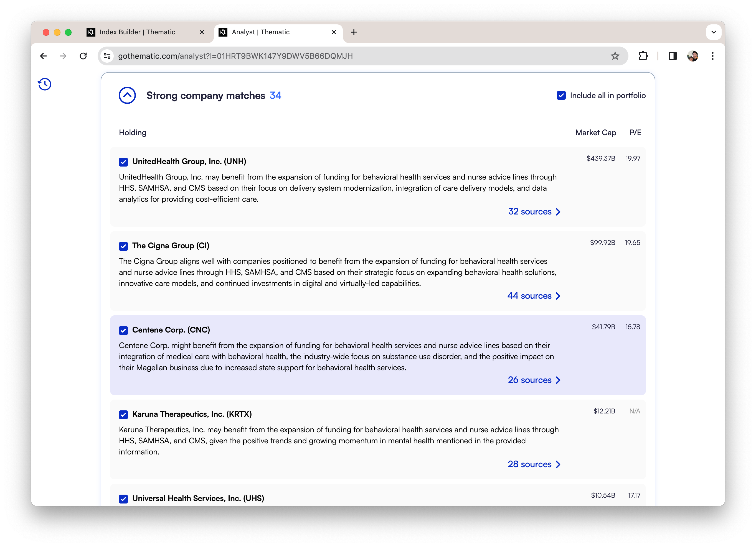Open Chrome three-dot menu
Viewport: 756px width, 547px height.
pyautogui.click(x=713, y=56)
